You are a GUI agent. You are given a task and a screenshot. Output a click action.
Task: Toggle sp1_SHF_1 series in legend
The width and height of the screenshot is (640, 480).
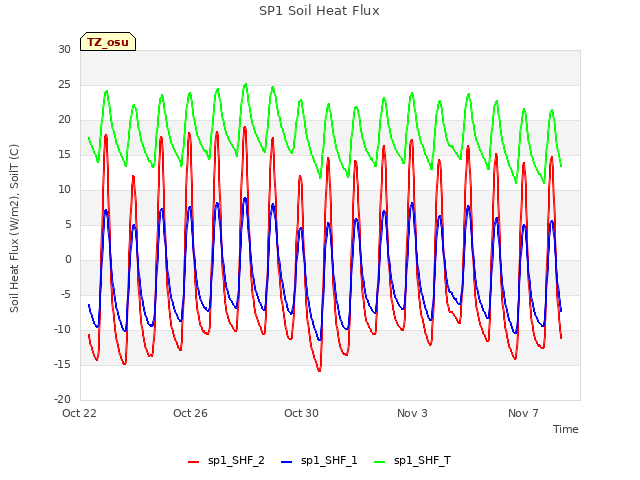coord(319,461)
